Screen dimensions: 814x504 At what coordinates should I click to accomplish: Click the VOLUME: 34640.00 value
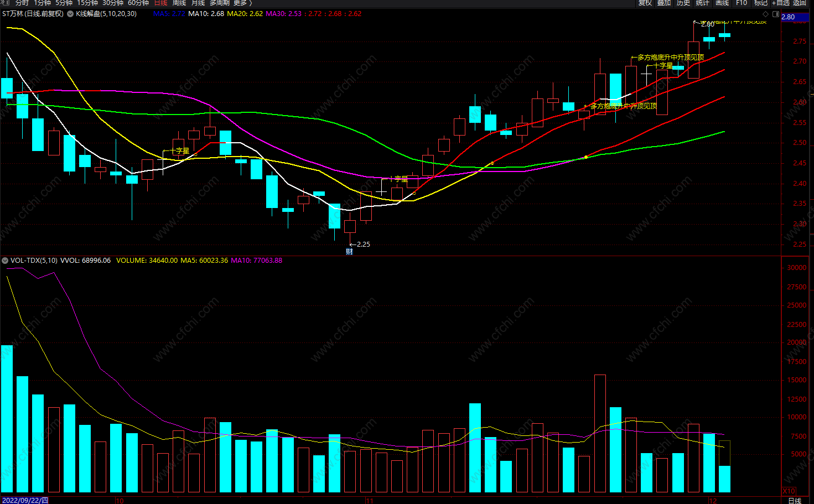coord(147,261)
